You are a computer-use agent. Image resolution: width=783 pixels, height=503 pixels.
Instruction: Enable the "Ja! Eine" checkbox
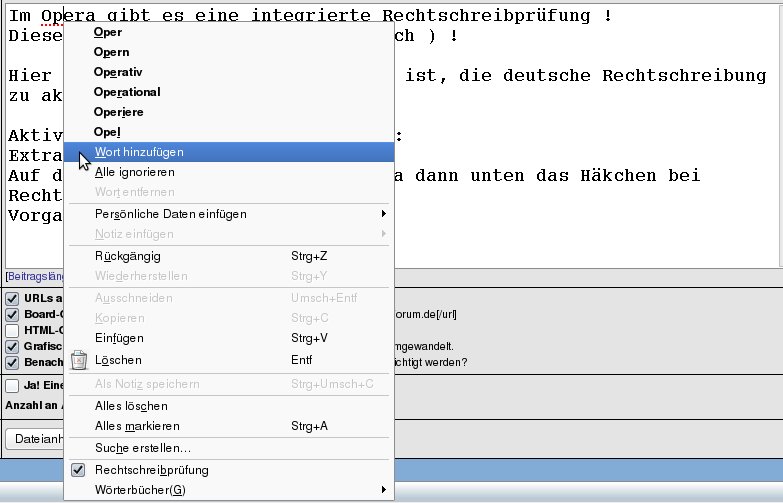point(12,386)
